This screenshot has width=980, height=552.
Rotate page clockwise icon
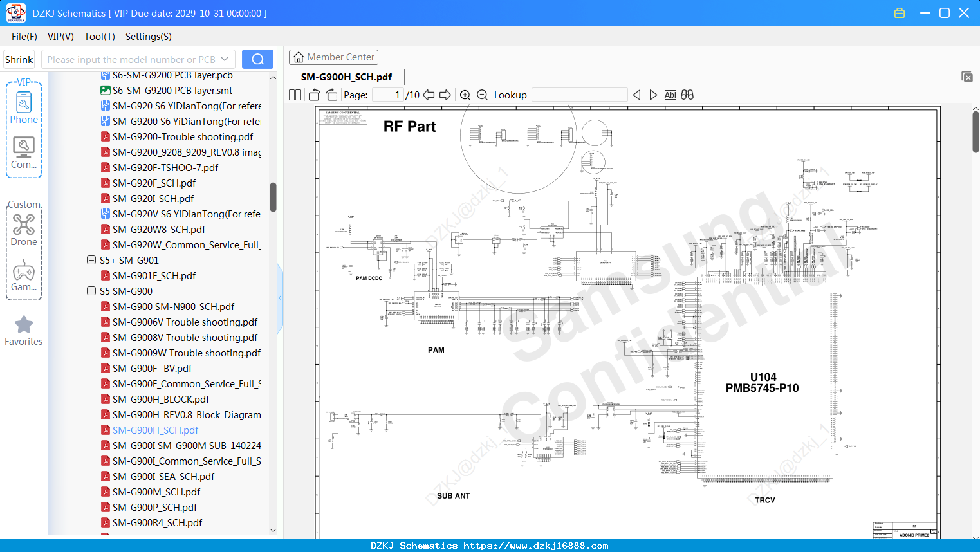tap(331, 95)
